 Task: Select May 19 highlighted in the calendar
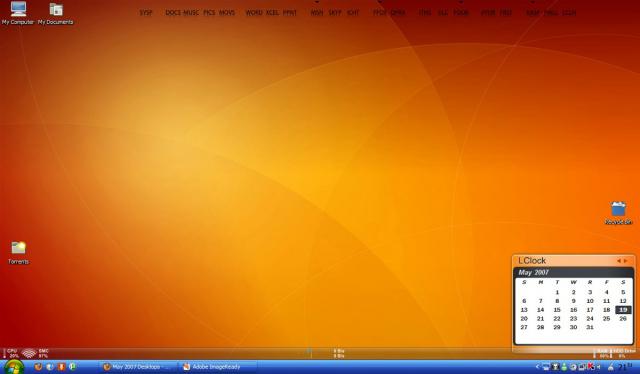tap(623, 310)
